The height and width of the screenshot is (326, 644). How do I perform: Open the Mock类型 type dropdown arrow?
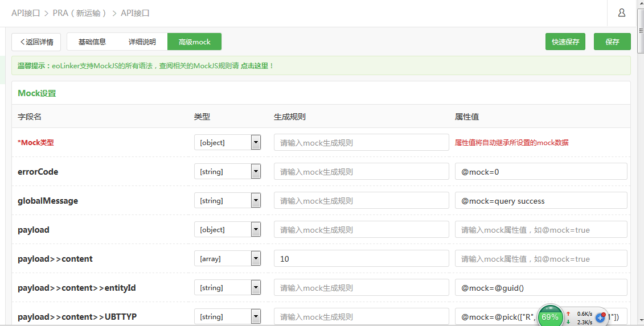pyautogui.click(x=256, y=142)
